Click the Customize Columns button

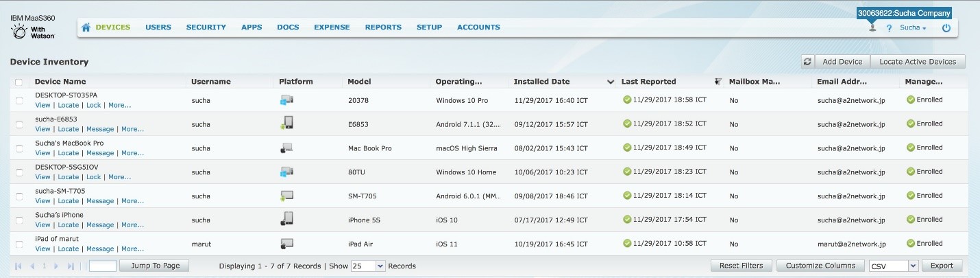click(x=820, y=266)
